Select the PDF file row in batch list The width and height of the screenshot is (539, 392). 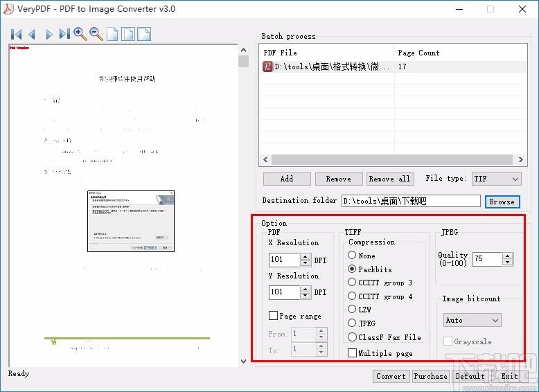[x=394, y=66]
